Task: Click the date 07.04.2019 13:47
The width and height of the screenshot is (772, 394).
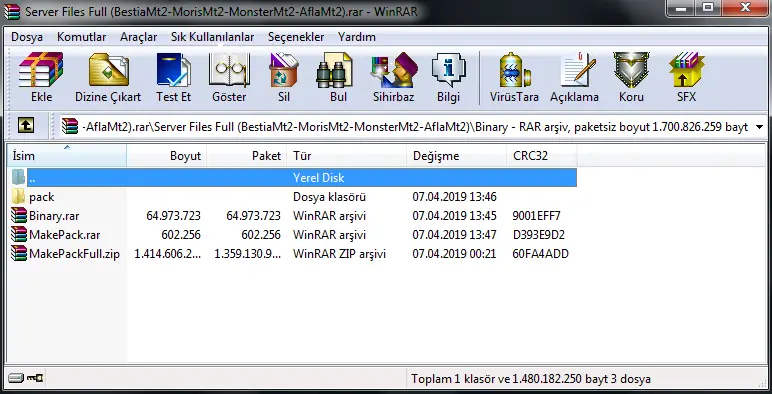Action: (454, 235)
